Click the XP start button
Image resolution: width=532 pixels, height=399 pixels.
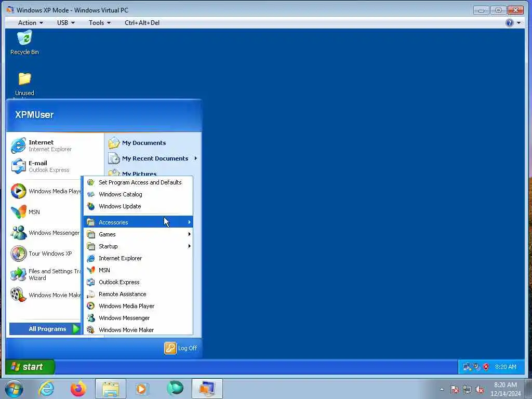(30, 367)
